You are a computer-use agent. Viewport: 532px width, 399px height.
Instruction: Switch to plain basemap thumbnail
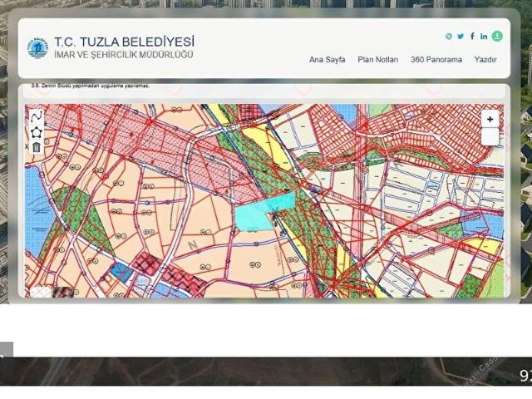click(x=41, y=292)
